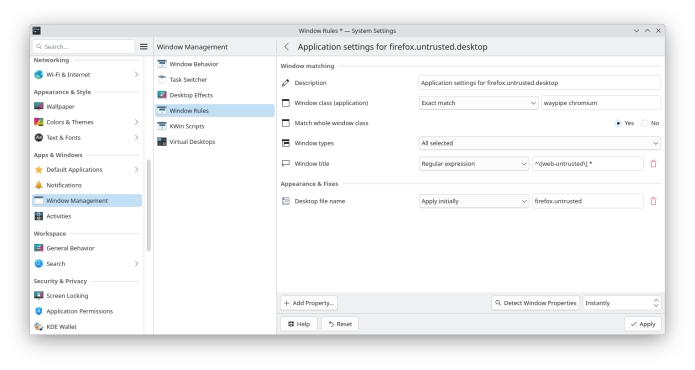Image resolution: width=695 pixels, height=370 pixels.
Task: Open the All selected window types dropdown
Action: click(539, 143)
